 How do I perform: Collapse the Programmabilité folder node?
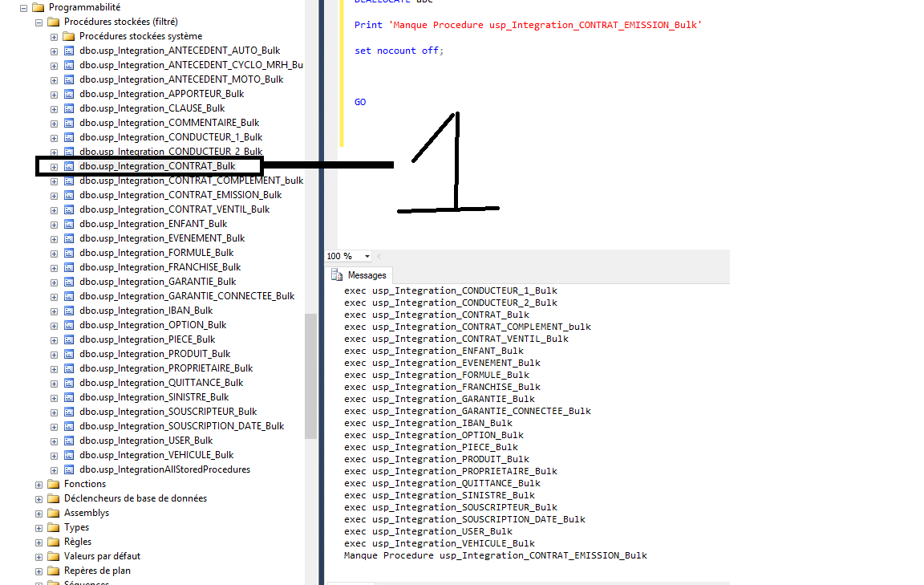[x=23, y=8]
